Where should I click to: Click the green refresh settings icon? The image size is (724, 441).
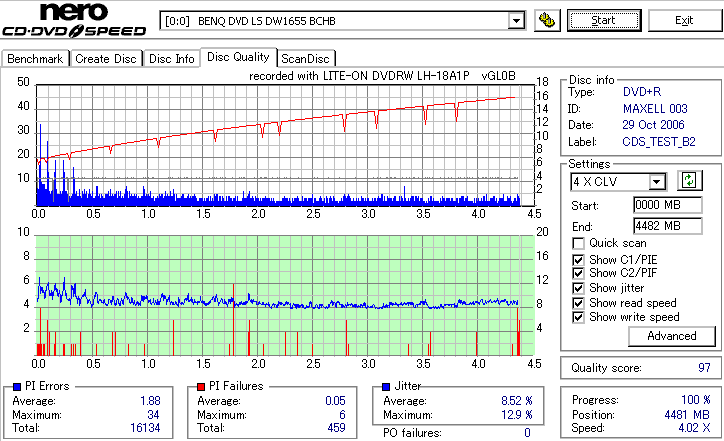689,180
